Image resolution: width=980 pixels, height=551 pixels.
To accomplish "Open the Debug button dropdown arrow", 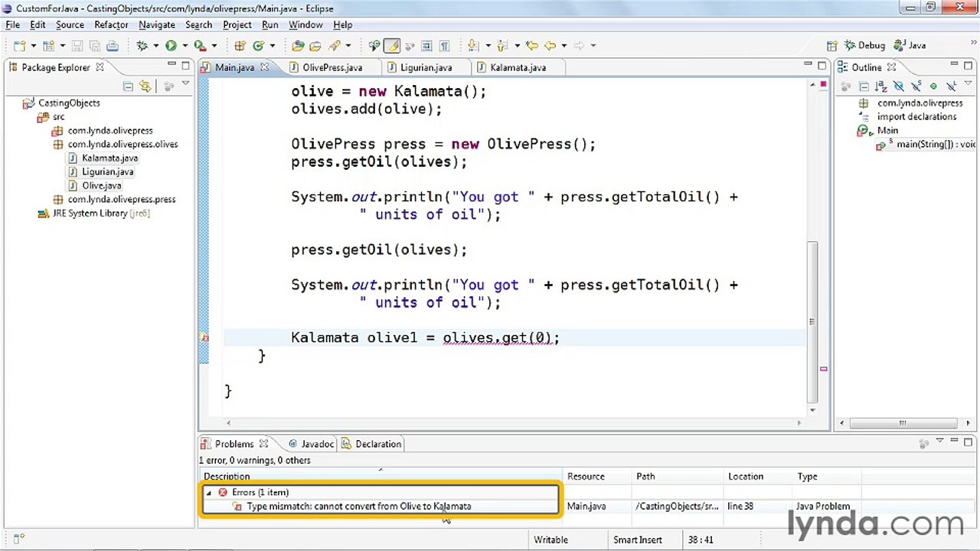I will [155, 46].
